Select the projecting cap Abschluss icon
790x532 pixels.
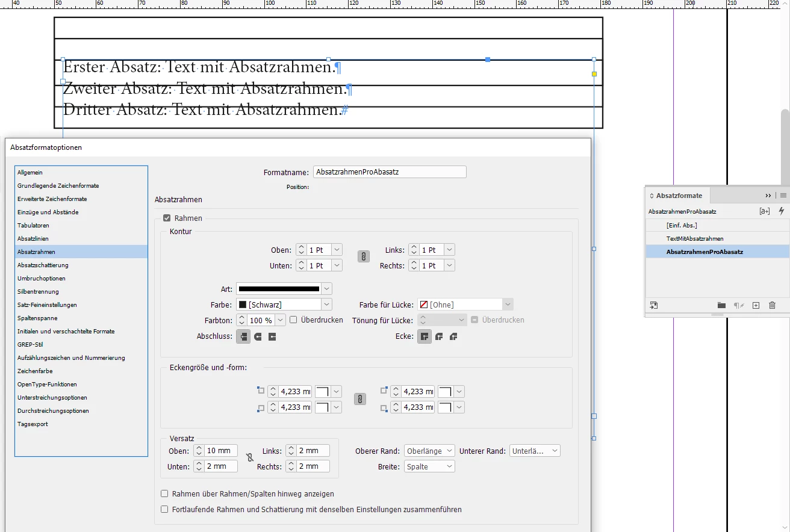point(272,336)
